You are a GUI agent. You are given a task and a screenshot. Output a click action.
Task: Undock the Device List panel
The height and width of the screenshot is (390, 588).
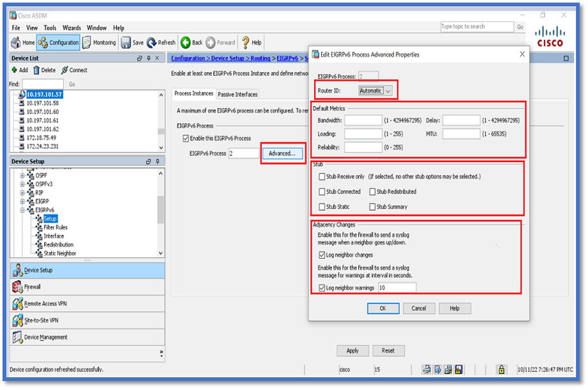pyautogui.click(x=140, y=58)
